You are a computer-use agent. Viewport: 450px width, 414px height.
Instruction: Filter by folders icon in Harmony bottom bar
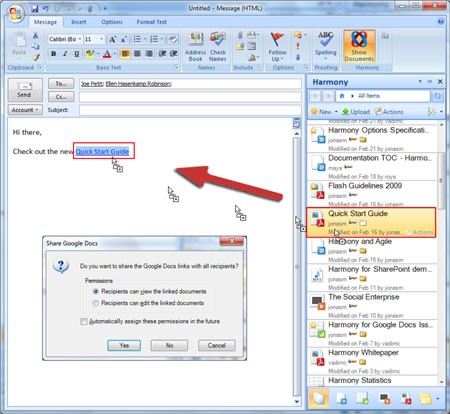[426, 398]
